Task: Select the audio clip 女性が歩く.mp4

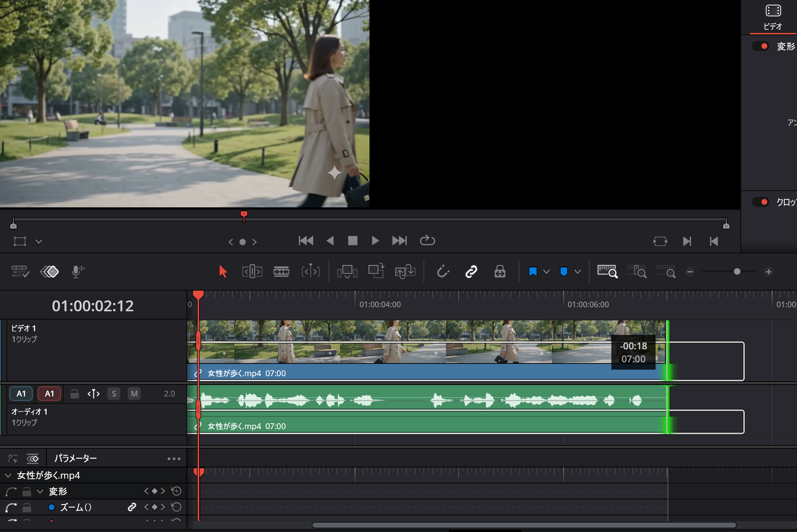Action: click(x=427, y=410)
